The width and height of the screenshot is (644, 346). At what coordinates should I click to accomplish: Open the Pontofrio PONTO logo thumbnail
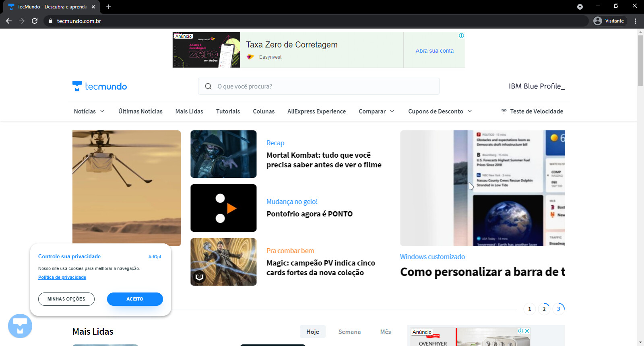click(x=223, y=208)
